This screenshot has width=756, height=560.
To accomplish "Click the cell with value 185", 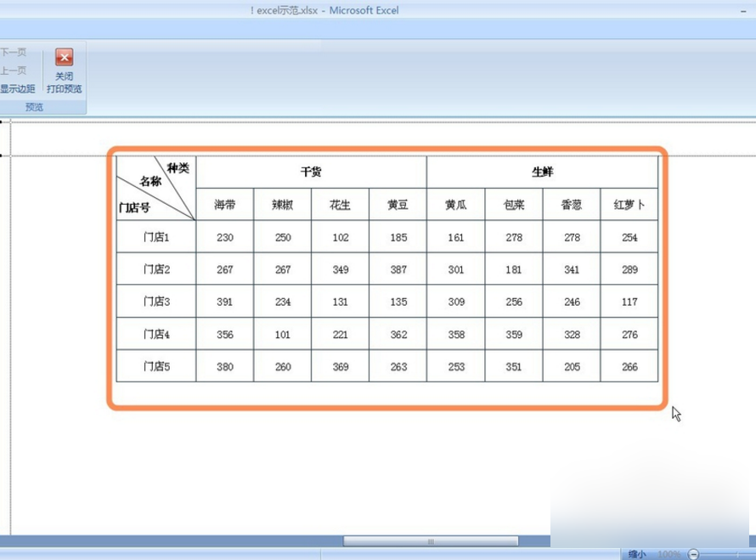I will tap(398, 237).
